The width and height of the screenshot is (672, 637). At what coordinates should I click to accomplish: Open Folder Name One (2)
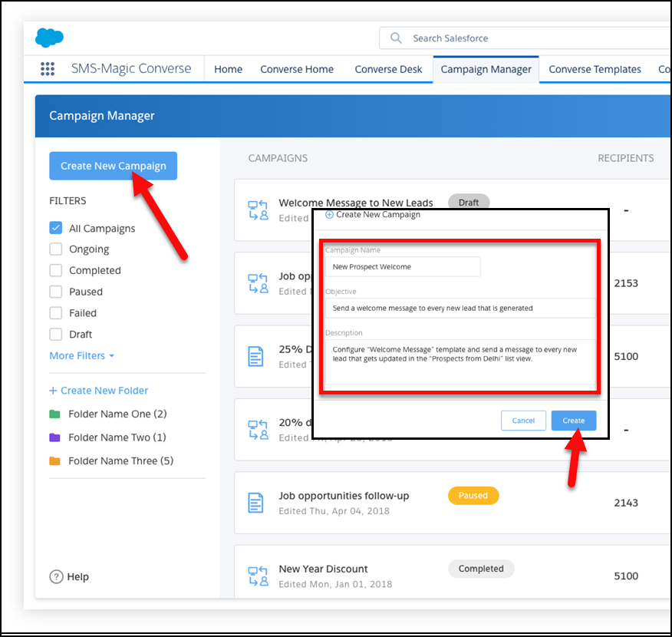pyautogui.click(x=117, y=414)
